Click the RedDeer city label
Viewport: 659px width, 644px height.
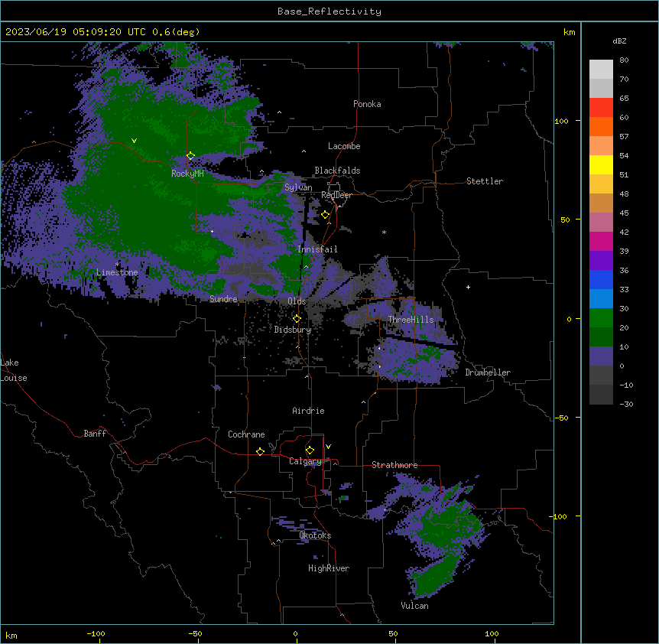(336, 195)
